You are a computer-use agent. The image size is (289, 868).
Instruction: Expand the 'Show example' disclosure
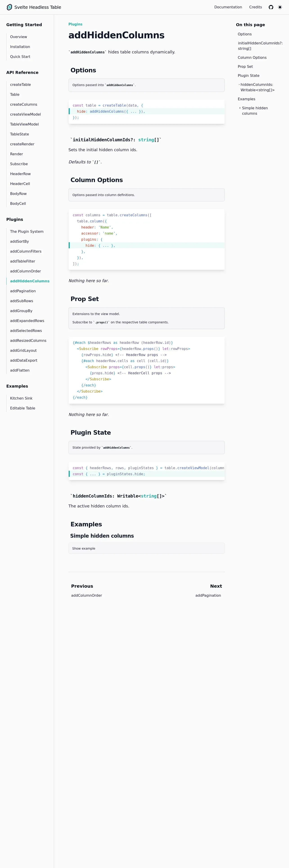click(84, 548)
